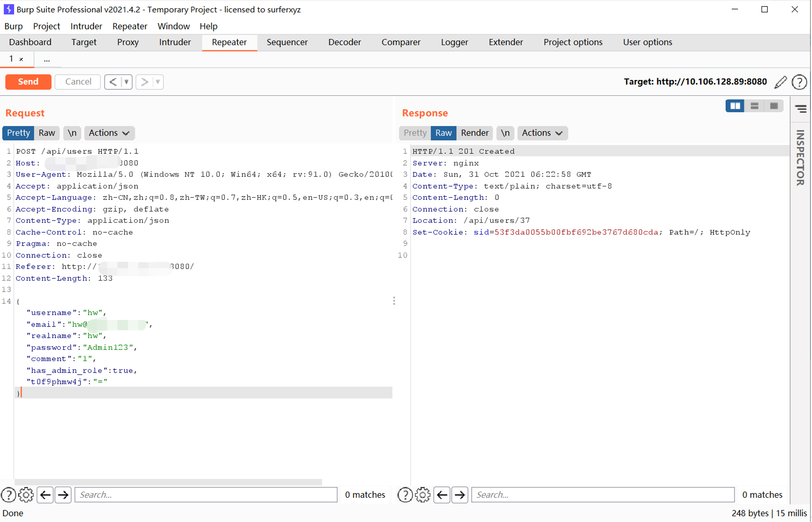The height and width of the screenshot is (522, 812).
Task: Click the Burp Suite lightning logo icon
Action: [8, 9]
